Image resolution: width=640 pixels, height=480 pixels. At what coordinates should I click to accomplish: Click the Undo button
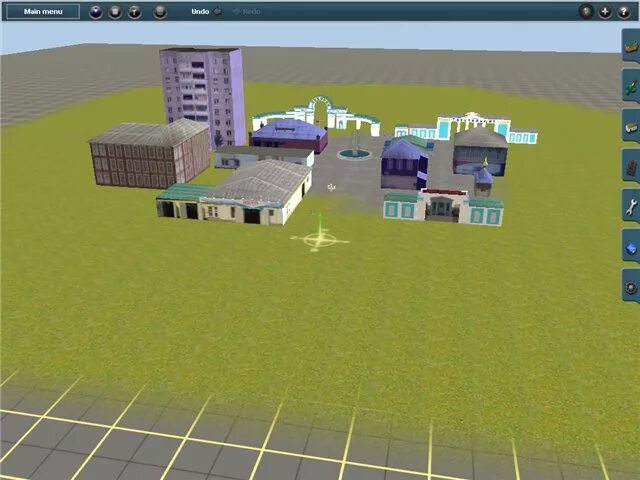pos(207,11)
